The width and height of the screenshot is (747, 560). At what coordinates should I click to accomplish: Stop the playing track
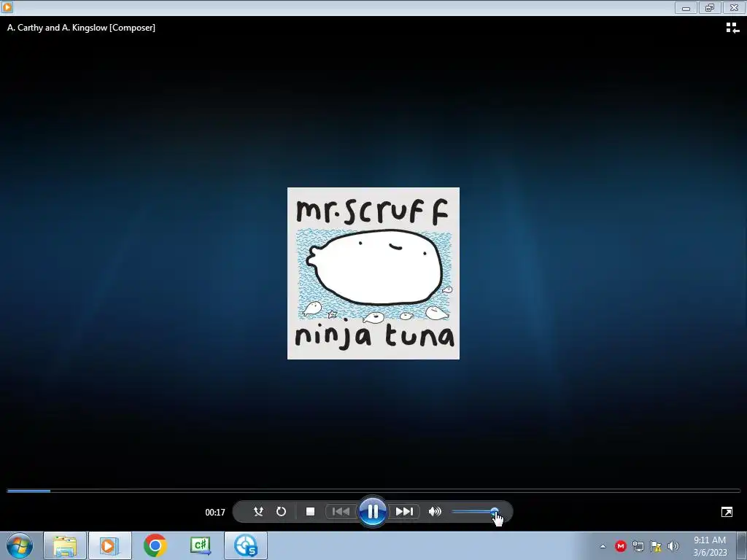pos(310,511)
